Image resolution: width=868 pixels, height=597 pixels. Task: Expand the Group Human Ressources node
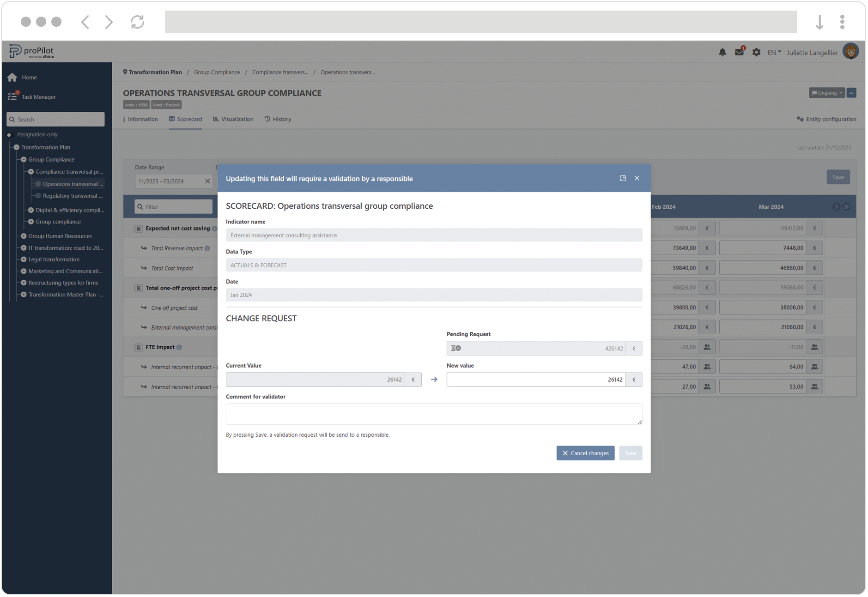24,236
